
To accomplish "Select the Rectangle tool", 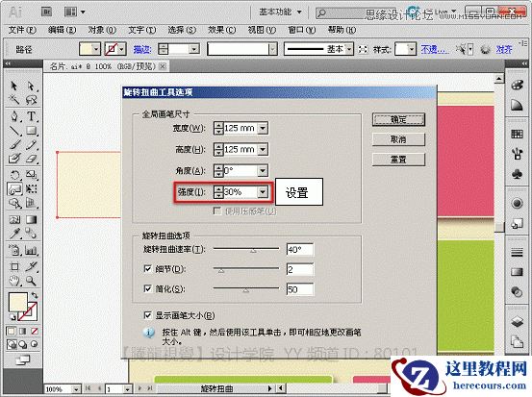I will [31, 131].
